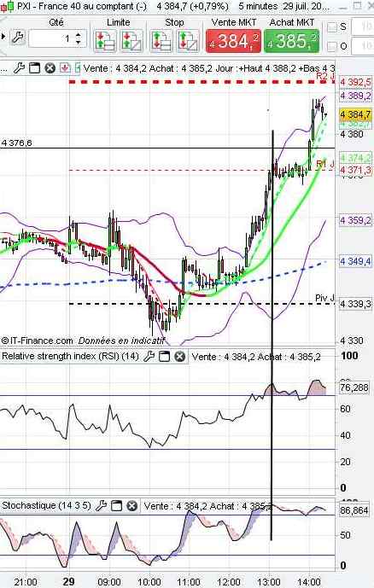Screen dimensions: 374x588
Task: Click the Qté quantity input field
Action: click(x=57, y=38)
